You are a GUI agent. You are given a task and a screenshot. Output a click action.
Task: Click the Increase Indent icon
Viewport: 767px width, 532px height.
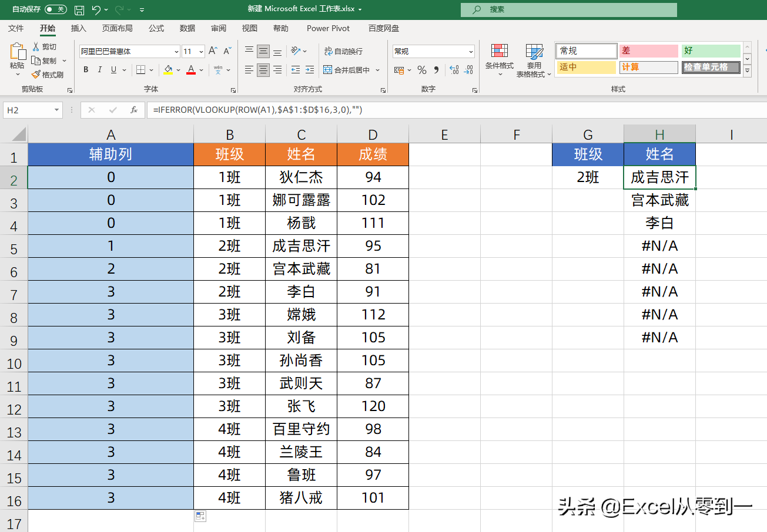pyautogui.click(x=309, y=70)
